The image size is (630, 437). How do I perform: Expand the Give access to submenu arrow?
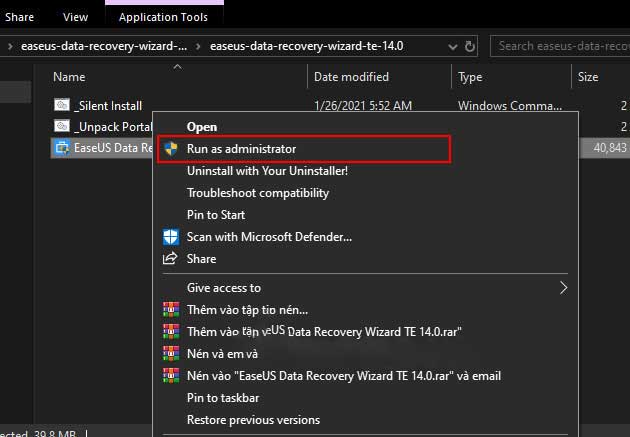coord(564,288)
